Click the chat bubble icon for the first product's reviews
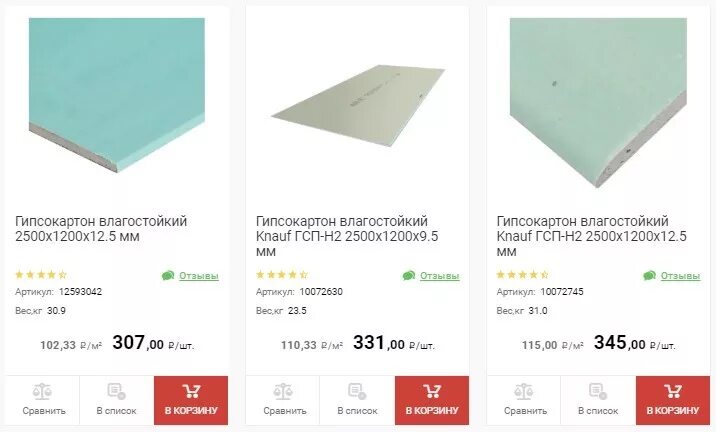The image size is (716, 432). point(168,275)
